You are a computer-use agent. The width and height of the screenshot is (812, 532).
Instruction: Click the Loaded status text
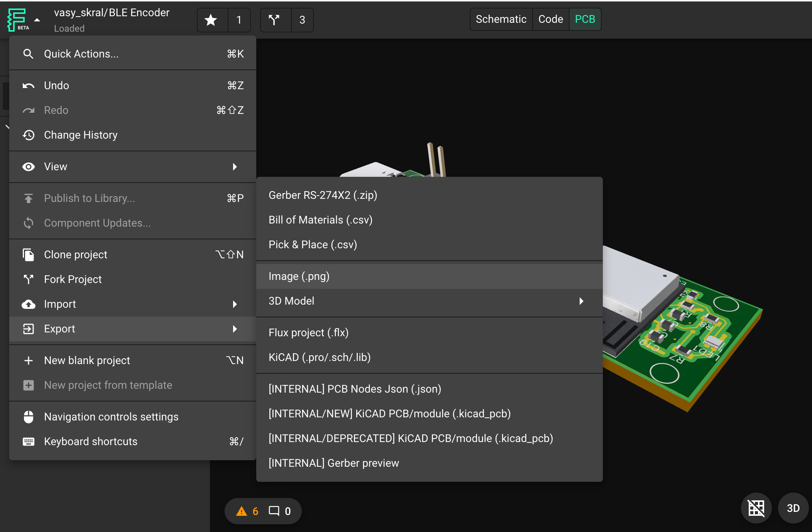point(69,29)
